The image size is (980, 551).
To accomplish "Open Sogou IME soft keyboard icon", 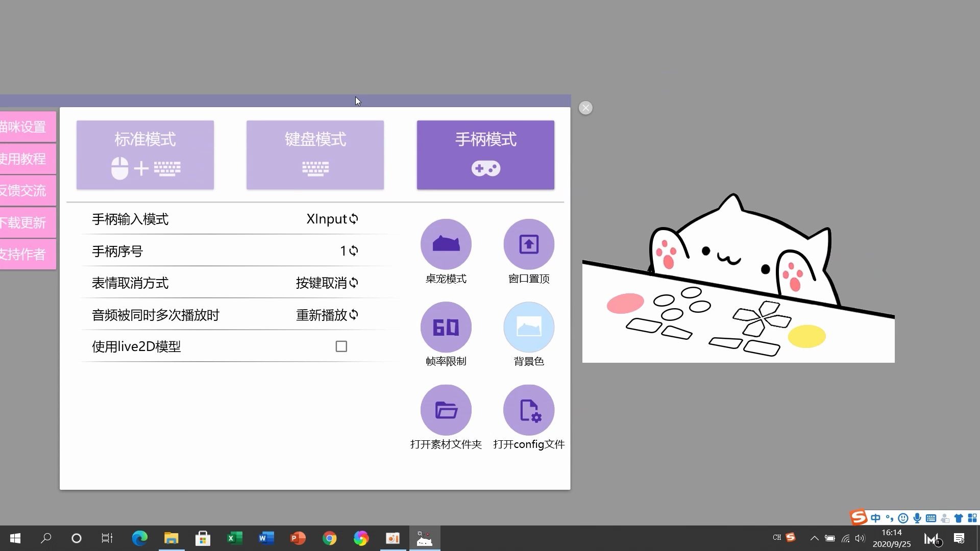I will point(931,518).
